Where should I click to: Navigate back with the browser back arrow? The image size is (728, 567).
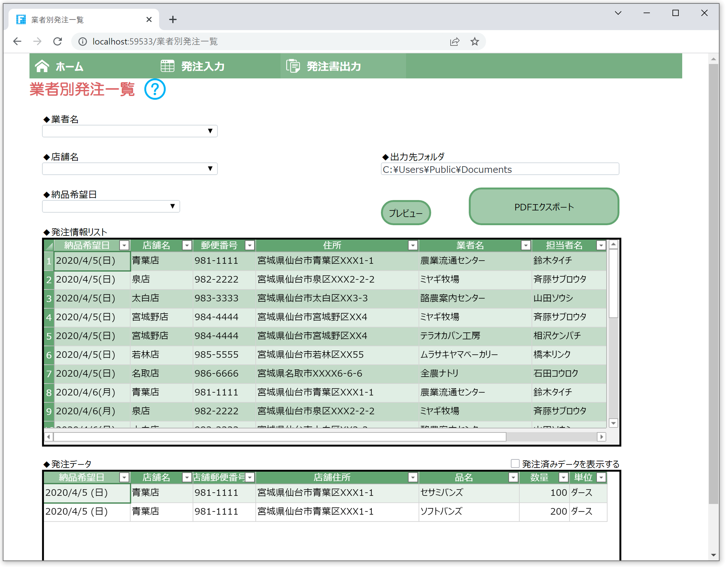pos(17,41)
